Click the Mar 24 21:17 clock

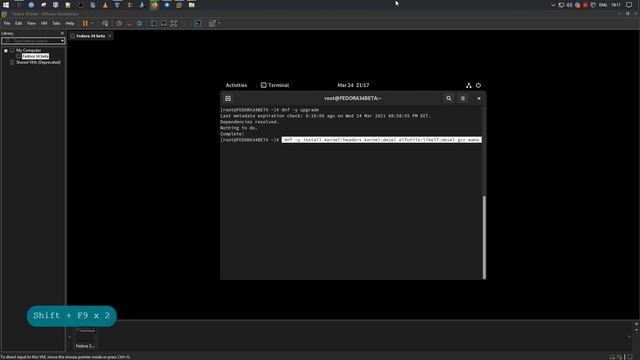(x=353, y=85)
